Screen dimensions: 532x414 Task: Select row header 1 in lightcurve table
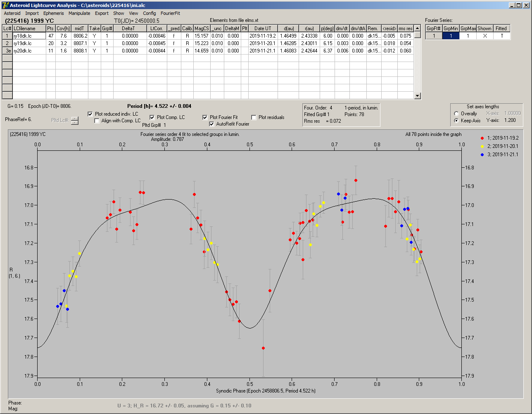click(x=7, y=36)
